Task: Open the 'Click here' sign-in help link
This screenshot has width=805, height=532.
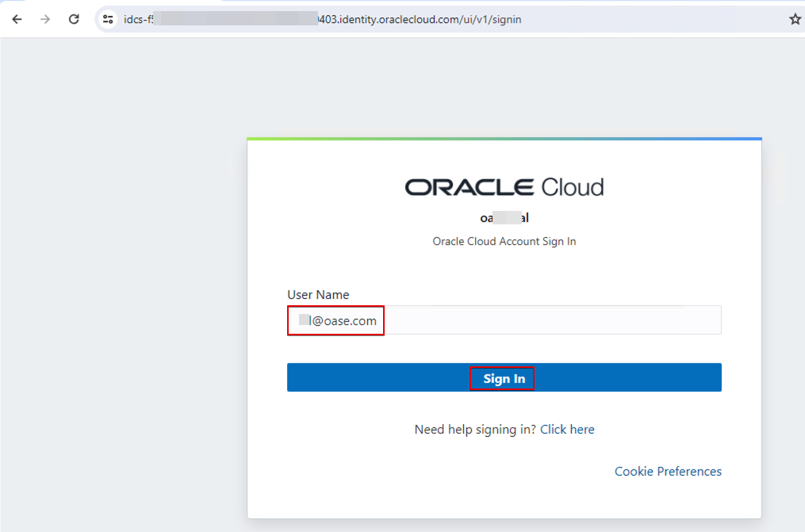Action: click(567, 430)
